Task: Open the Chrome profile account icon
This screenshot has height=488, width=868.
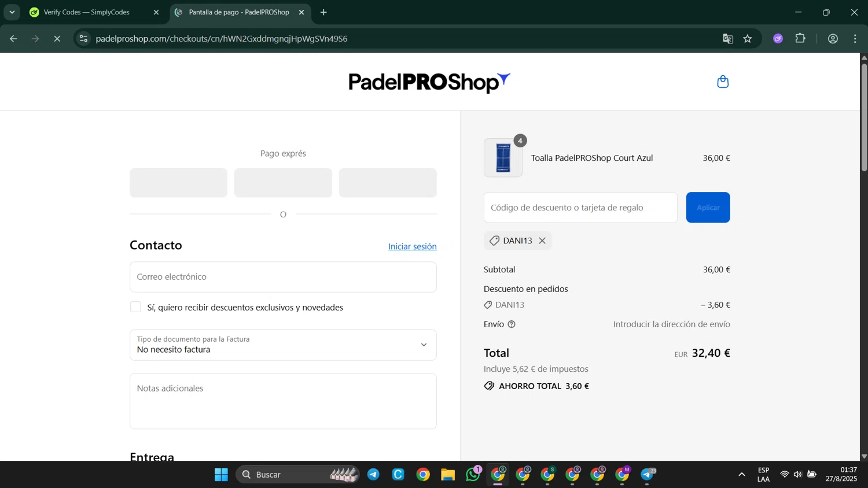Action: tap(833, 39)
